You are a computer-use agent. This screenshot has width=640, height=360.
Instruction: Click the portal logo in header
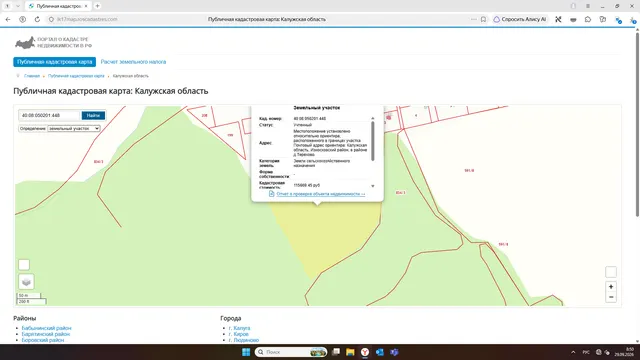pyautogui.click(x=53, y=42)
